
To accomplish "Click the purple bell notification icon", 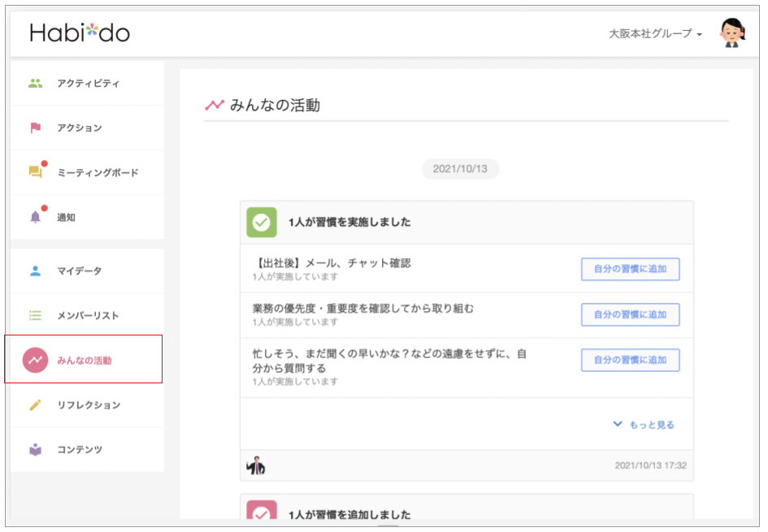I will click(35, 217).
